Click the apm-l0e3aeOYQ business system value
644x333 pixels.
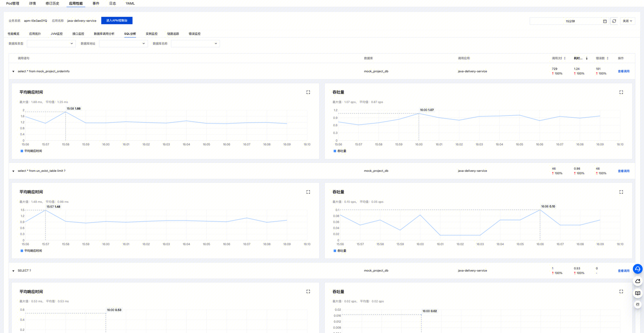[36, 21]
